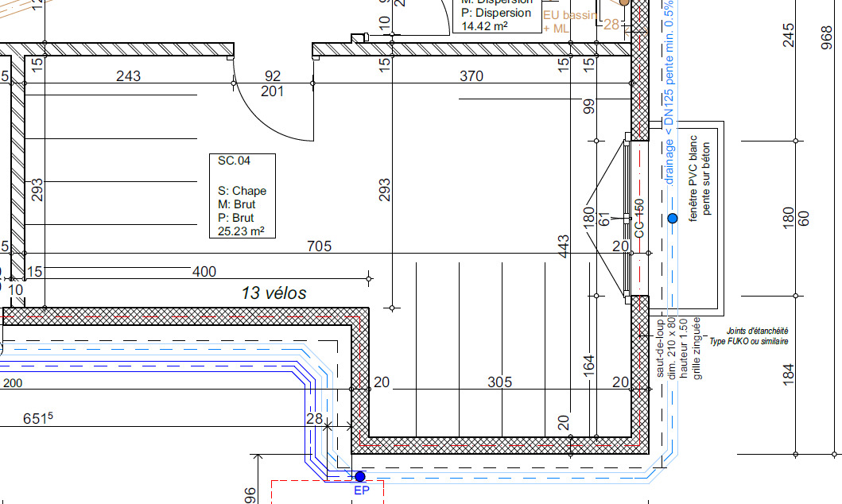Viewport: 842px width, 504px height.
Task: Click the 245 dimension value
Action: click(788, 35)
